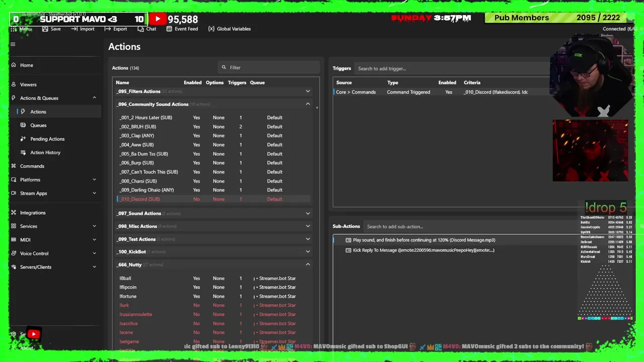Select Actions in the sidebar

[38, 112]
